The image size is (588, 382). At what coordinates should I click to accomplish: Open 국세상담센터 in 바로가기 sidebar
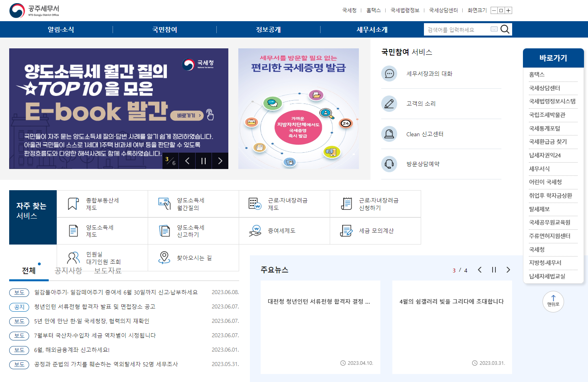(544, 88)
